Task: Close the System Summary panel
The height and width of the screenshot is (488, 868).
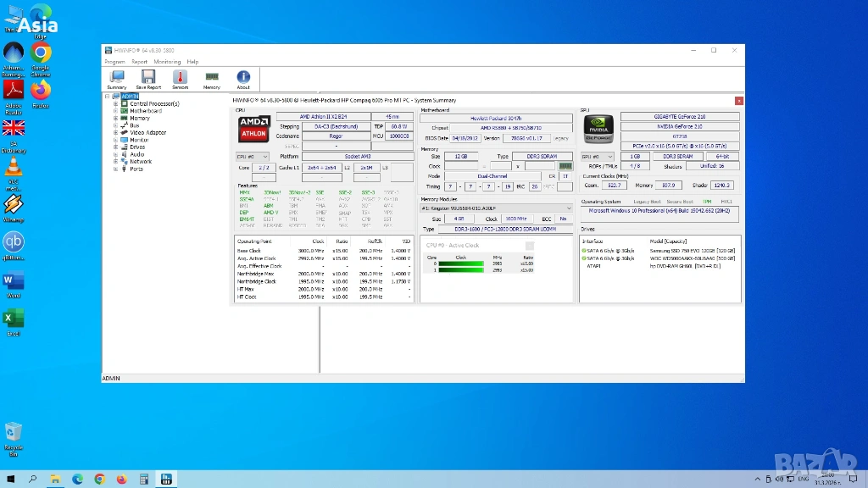Action: click(x=738, y=101)
